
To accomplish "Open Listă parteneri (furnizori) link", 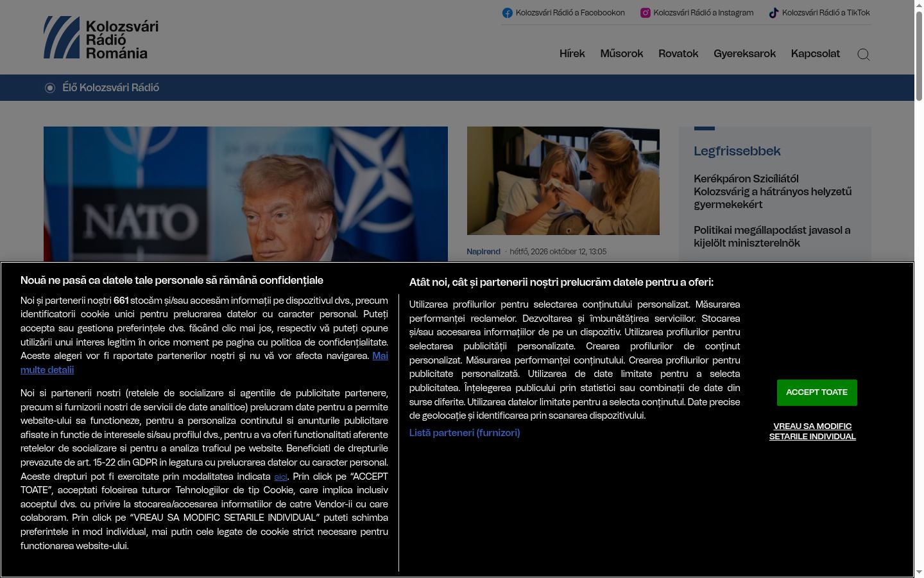I will (465, 433).
